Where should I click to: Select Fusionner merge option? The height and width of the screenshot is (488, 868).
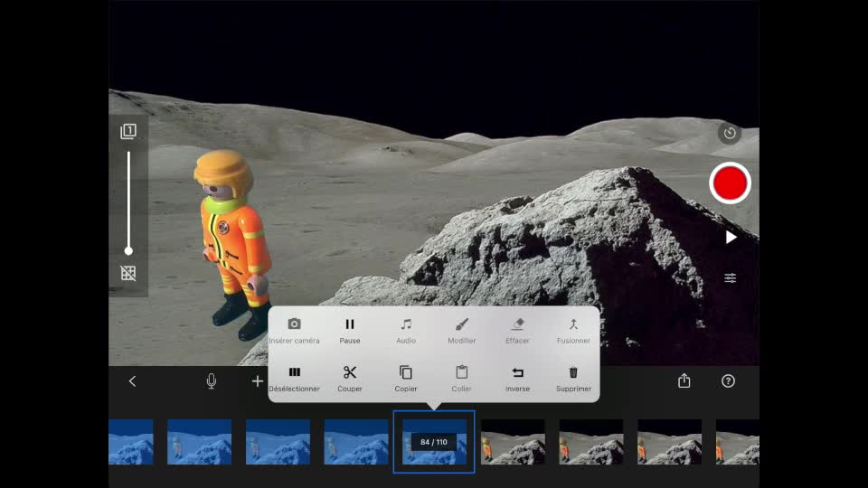pyautogui.click(x=573, y=324)
